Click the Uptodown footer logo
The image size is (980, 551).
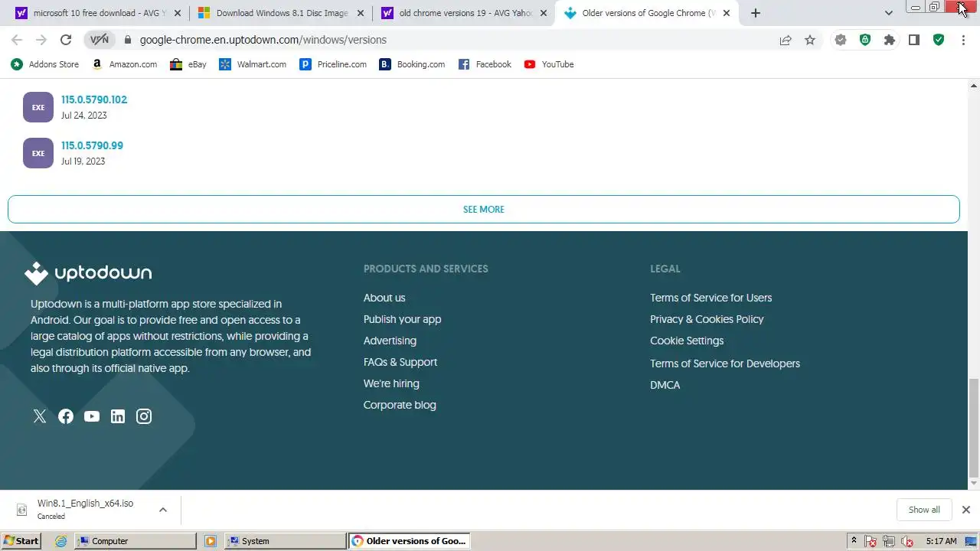tap(88, 273)
